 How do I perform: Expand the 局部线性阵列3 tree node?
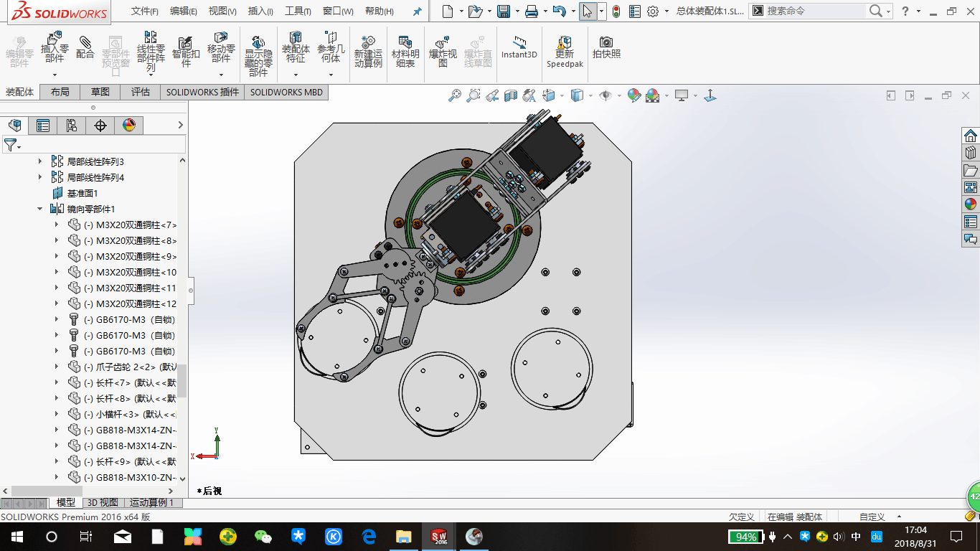coord(40,161)
